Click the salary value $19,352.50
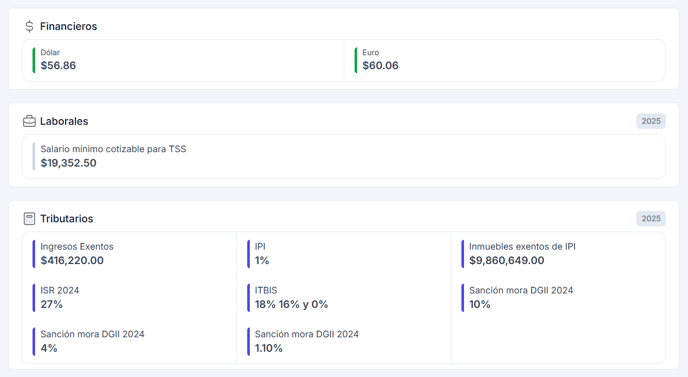This screenshot has width=688, height=377. pos(68,163)
